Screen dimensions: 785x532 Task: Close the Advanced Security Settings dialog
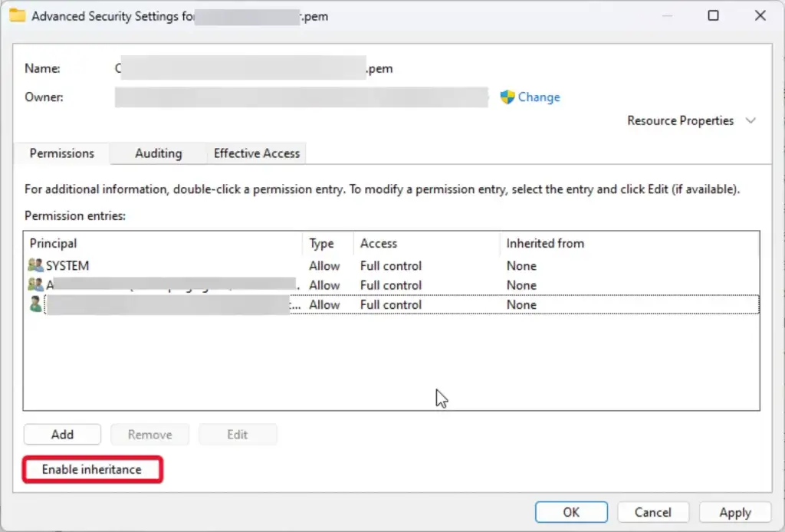(760, 16)
